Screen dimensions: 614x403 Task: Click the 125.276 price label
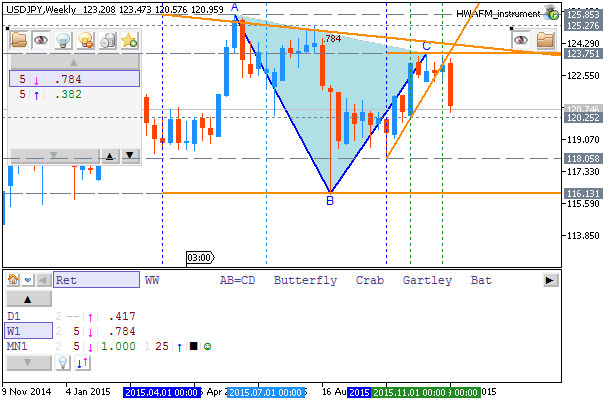[x=583, y=26]
